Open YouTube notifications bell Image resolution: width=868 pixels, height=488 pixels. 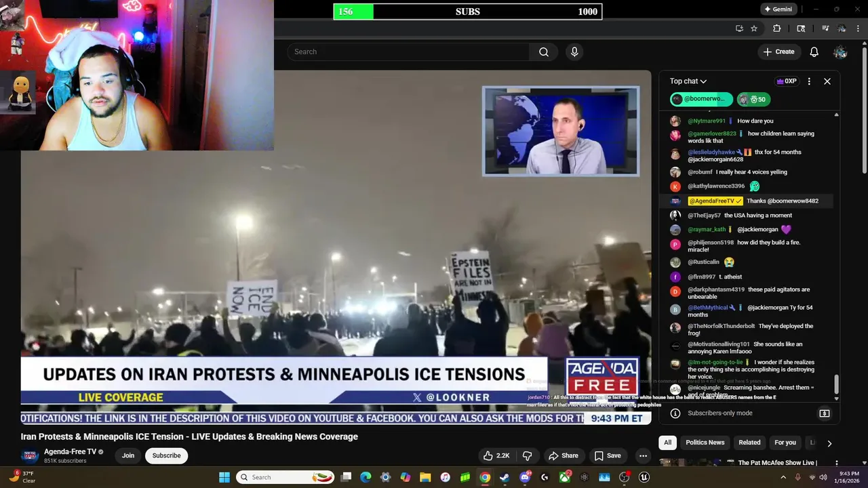pyautogui.click(x=814, y=52)
